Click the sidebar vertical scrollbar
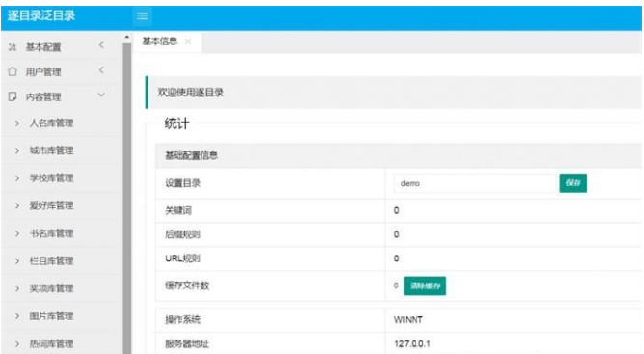 (x=127, y=198)
